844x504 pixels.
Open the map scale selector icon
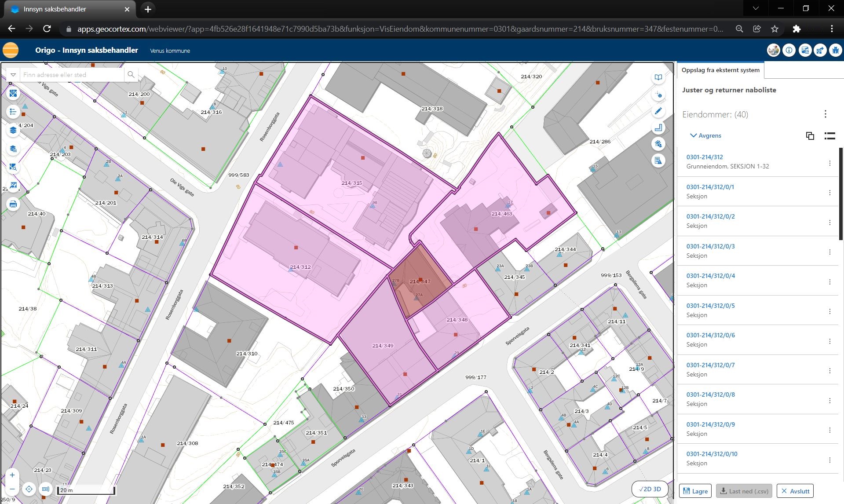click(46, 489)
